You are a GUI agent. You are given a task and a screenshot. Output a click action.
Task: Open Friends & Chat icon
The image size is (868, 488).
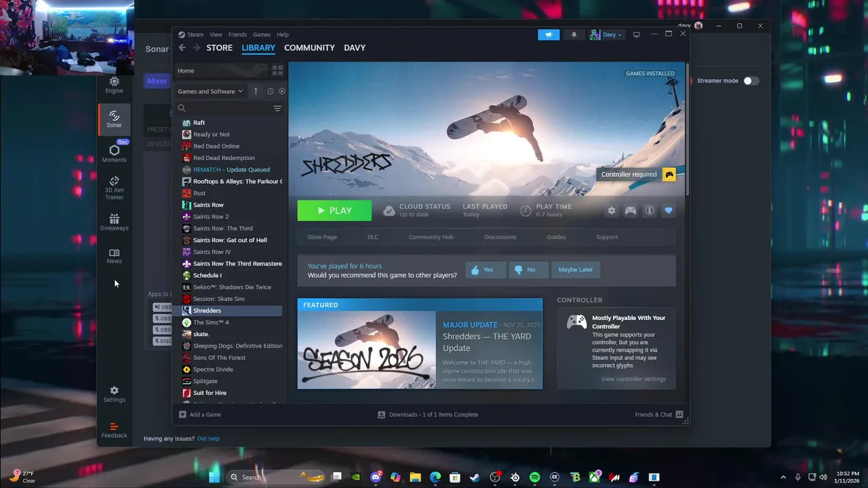click(679, 415)
